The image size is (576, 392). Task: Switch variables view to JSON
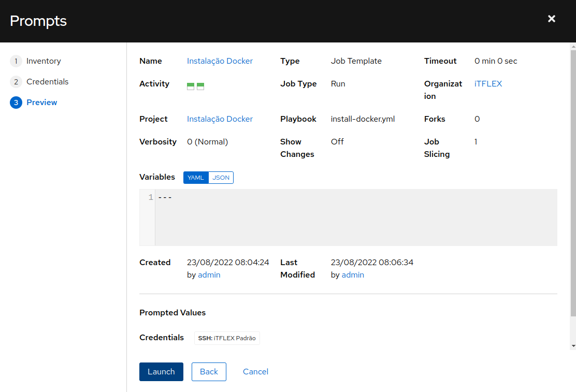[x=221, y=178]
